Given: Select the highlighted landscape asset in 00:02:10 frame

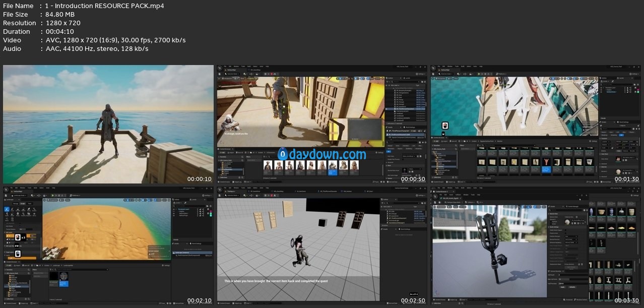Looking at the screenshot, I should (63, 279).
